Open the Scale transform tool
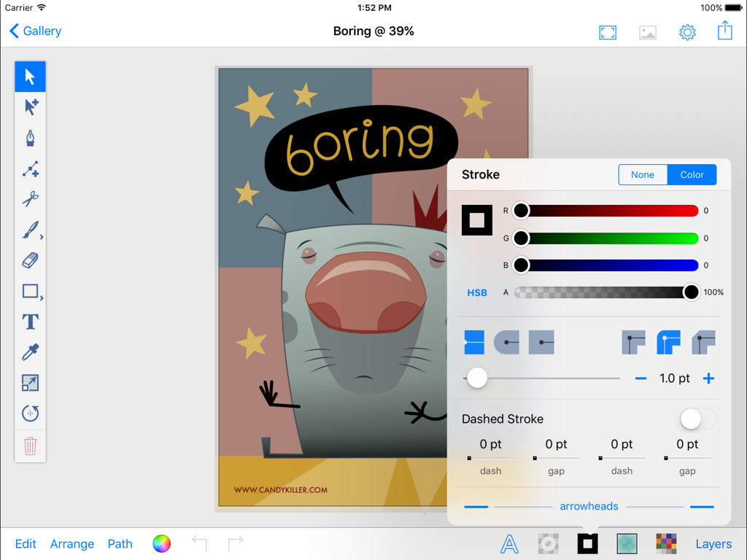Screen dimensions: 747x560 tap(30, 383)
